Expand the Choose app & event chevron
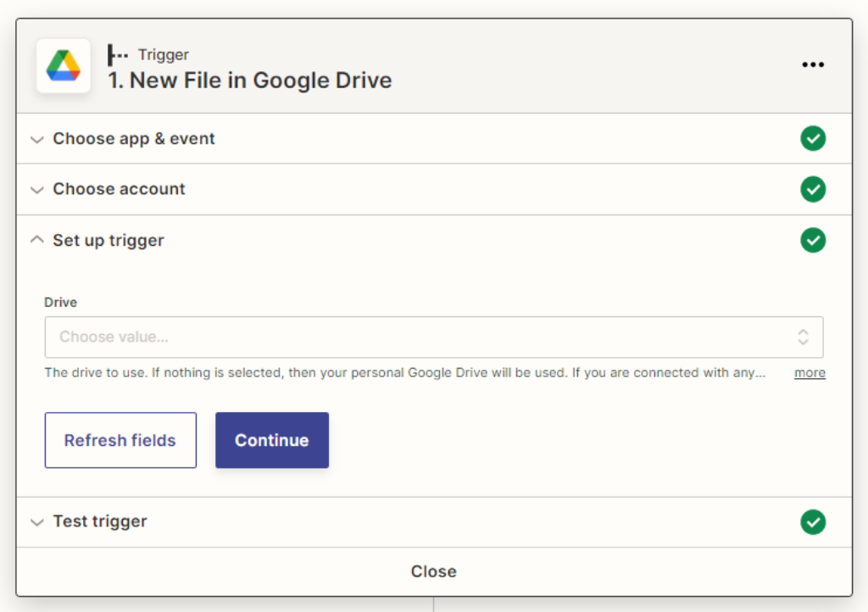868x612 pixels. [37, 140]
